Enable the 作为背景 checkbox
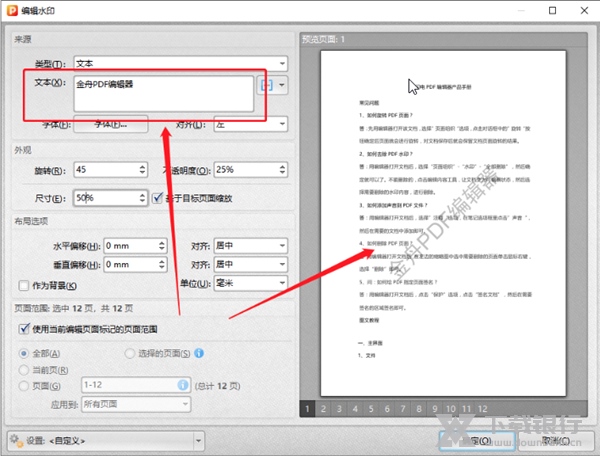This screenshot has height=456, width=600. [24, 285]
